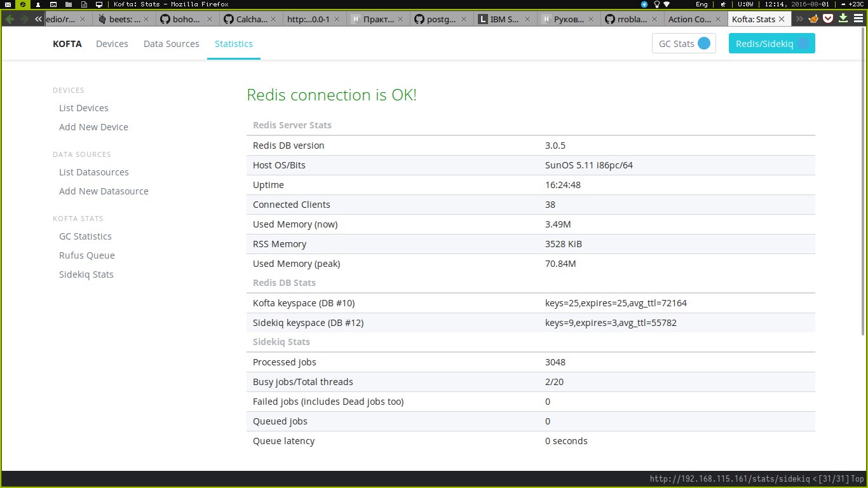
Task: Select the highlighted browser workspace icon
Action: [x=23, y=4]
